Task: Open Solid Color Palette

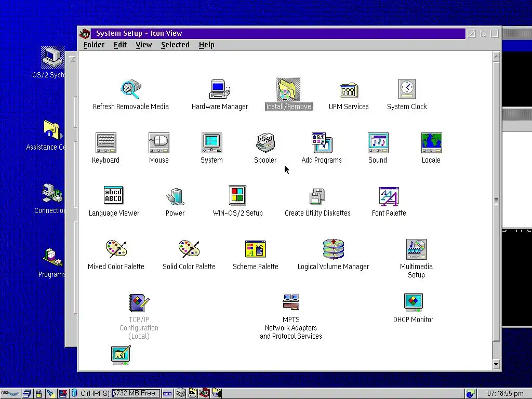Action: tap(189, 249)
